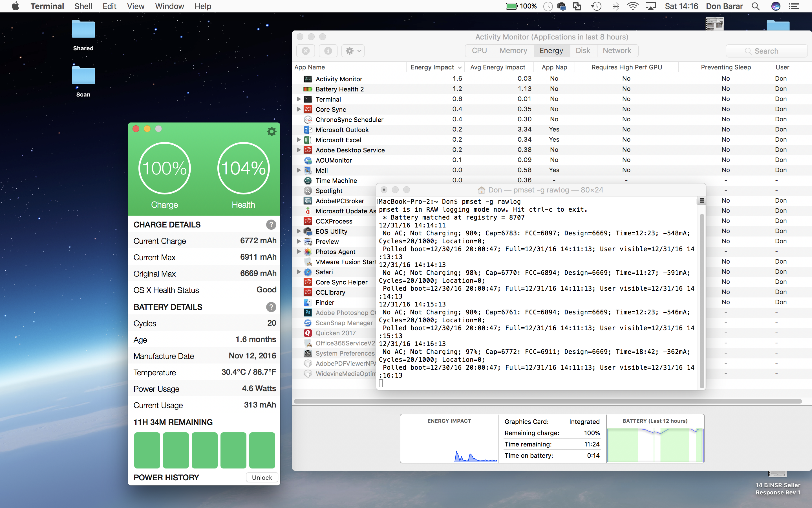Screen dimensions: 812x508
Task: Sort by Preventing Sleep column
Action: 726,67
